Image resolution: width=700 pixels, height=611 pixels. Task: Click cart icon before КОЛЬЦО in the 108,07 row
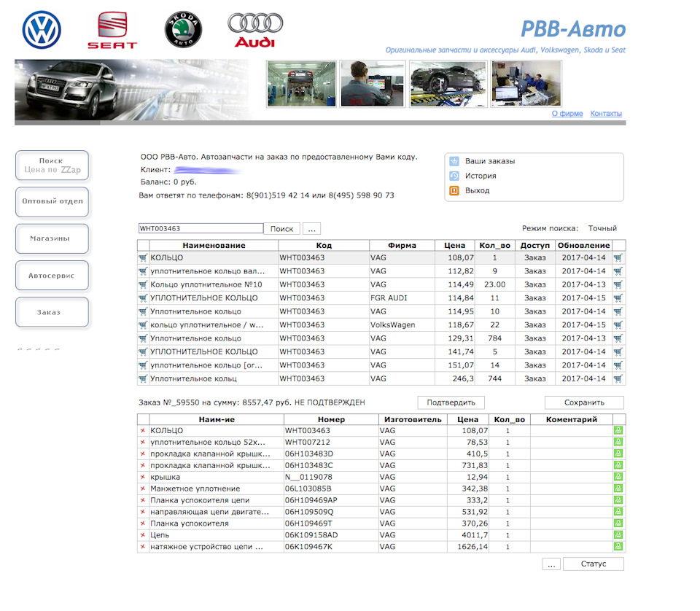pyautogui.click(x=143, y=257)
